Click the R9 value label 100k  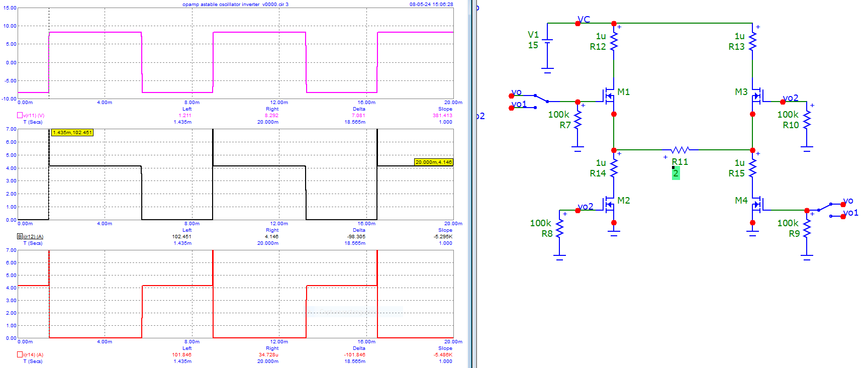coord(788,223)
